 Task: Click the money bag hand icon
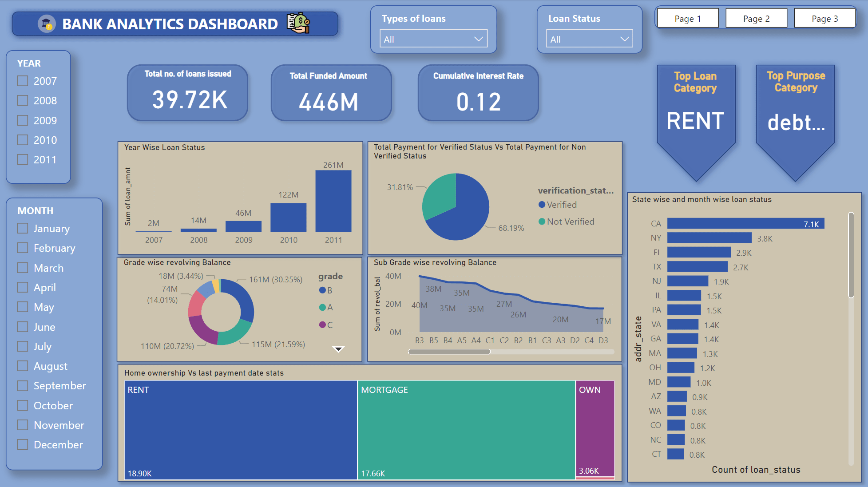click(298, 23)
